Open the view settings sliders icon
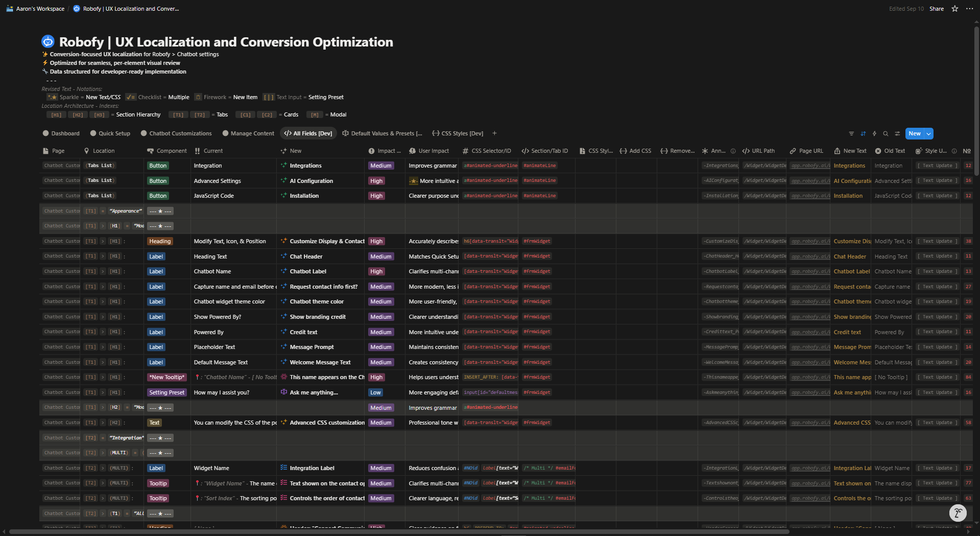This screenshot has width=980, height=536. pos(897,134)
